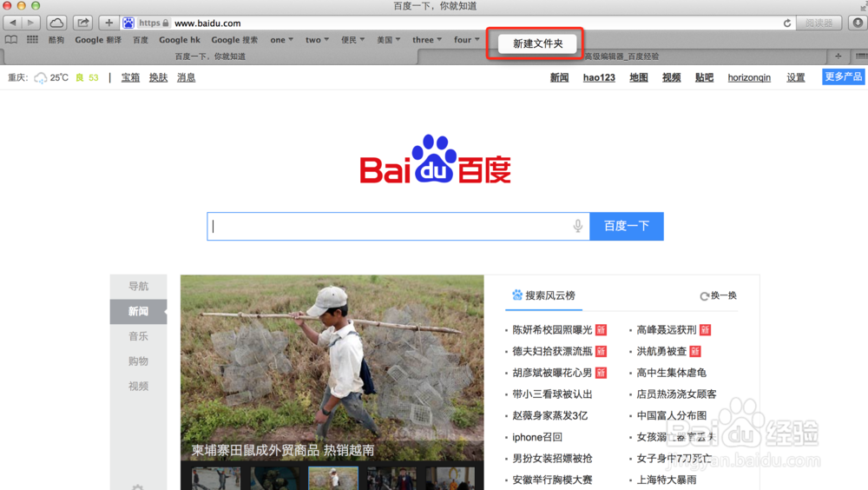Click the 百度一下 search button
Screen dimensions: 868x490
coord(627,226)
